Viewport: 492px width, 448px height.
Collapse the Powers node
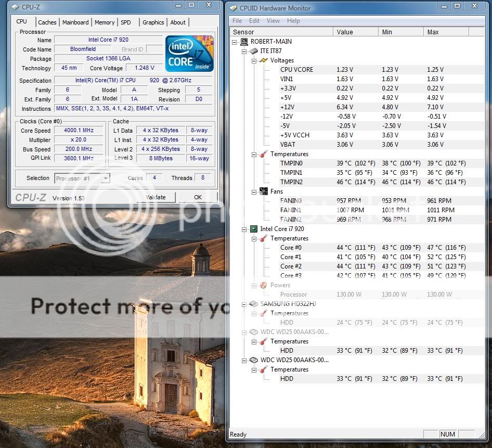click(x=254, y=286)
